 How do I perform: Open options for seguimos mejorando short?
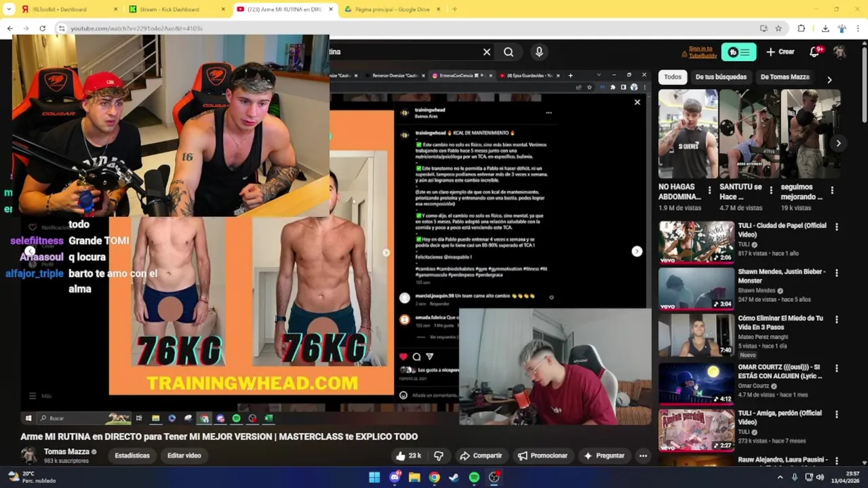point(832,190)
